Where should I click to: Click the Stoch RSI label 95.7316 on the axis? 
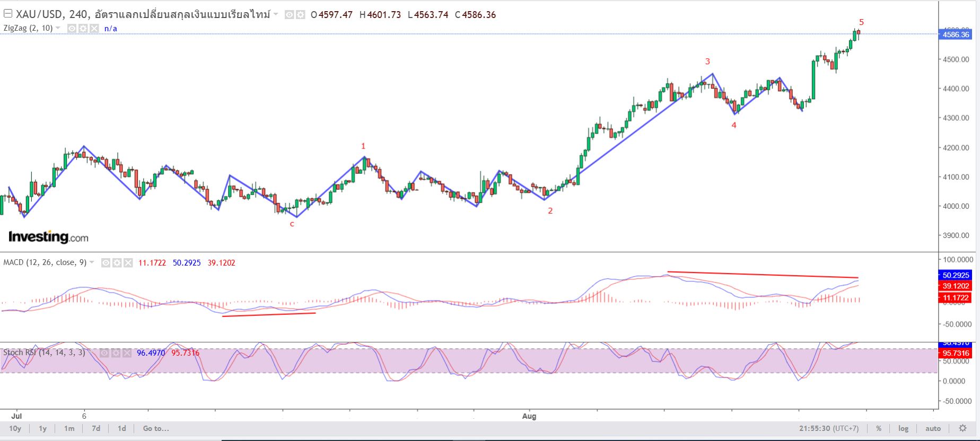pos(956,353)
